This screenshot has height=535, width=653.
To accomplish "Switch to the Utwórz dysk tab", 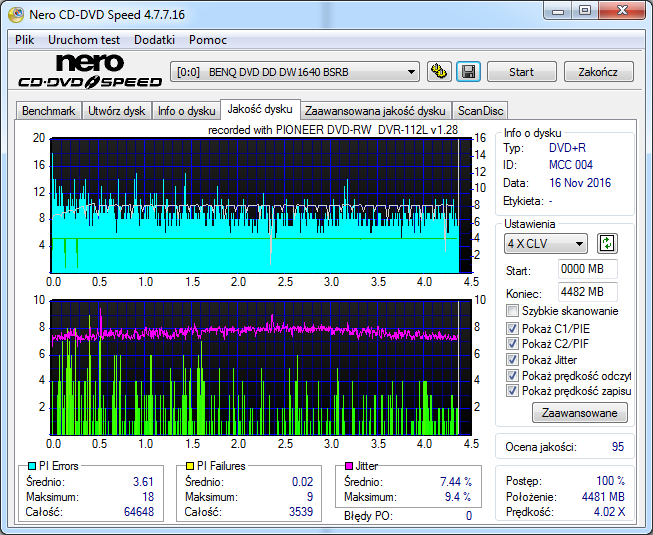I will pos(117,111).
